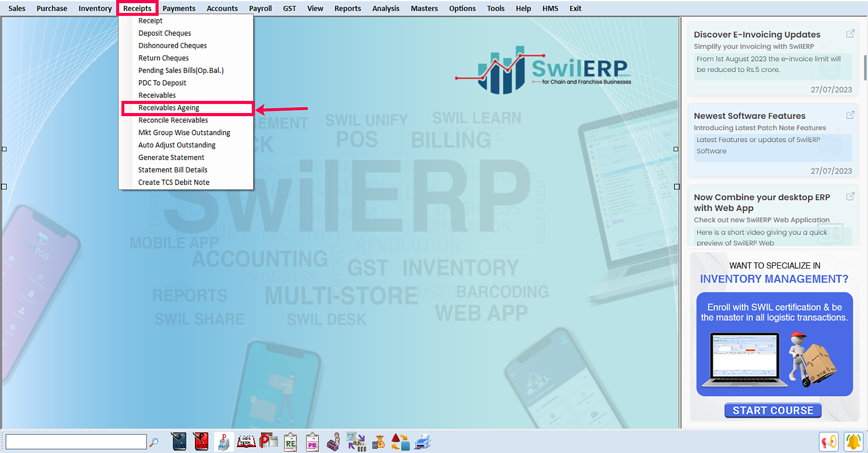Open Receivables menu entry
The width and height of the screenshot is (868, 453).
tap(186, 95)
